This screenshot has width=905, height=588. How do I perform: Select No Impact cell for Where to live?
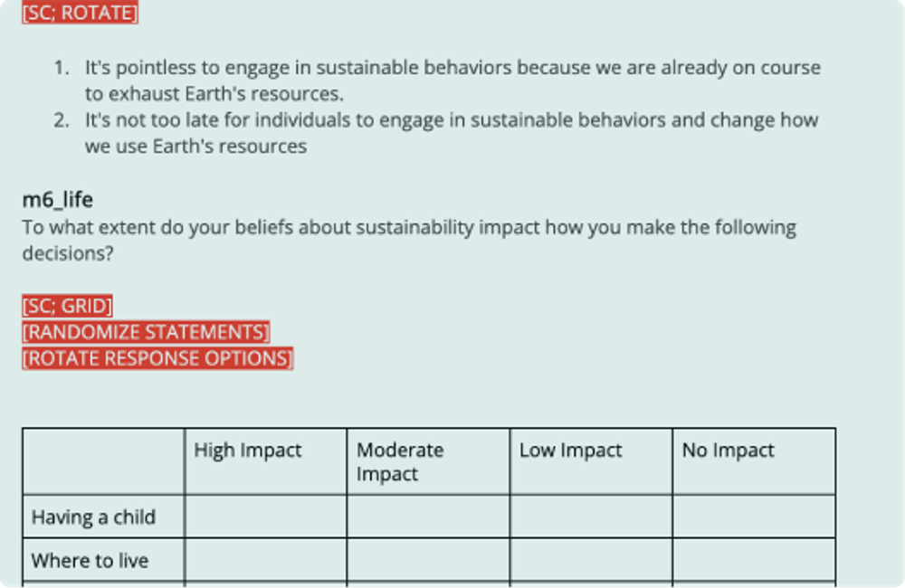point(754,560)
